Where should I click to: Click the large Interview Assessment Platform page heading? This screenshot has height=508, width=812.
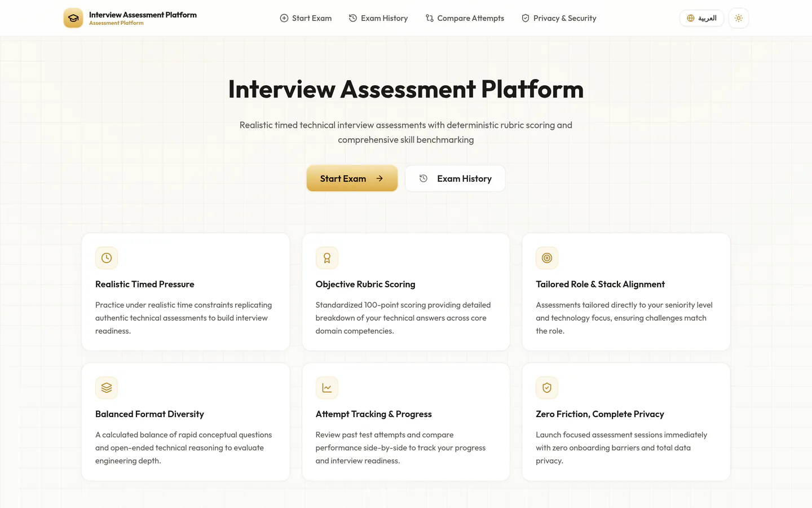[x=406, y=89]
